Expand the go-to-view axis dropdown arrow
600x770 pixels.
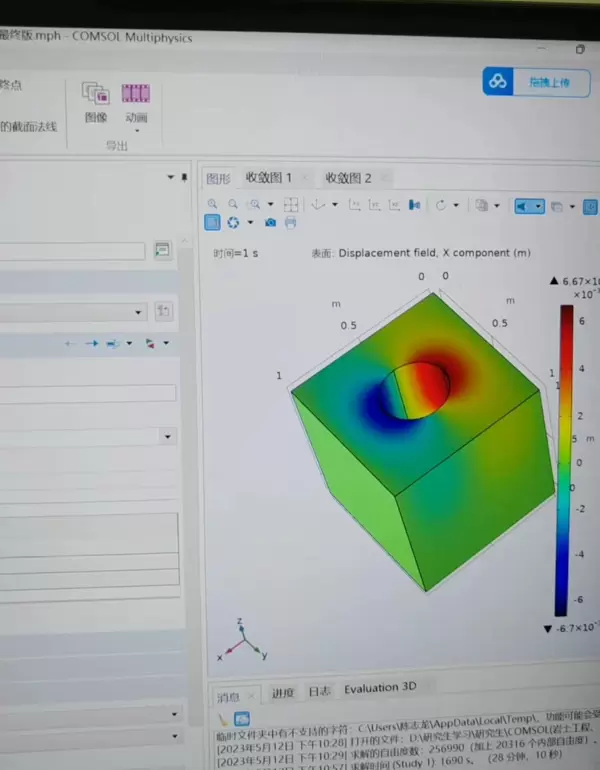(x=337, y=205)
